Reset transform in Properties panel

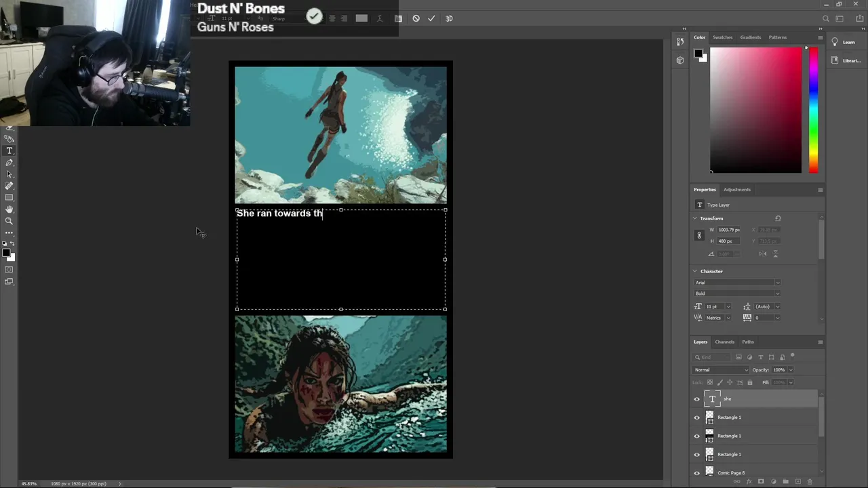[778, 218]
